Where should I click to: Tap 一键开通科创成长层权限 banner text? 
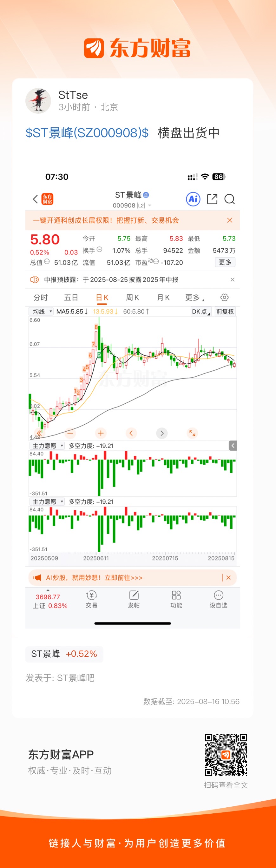point(106,220)
